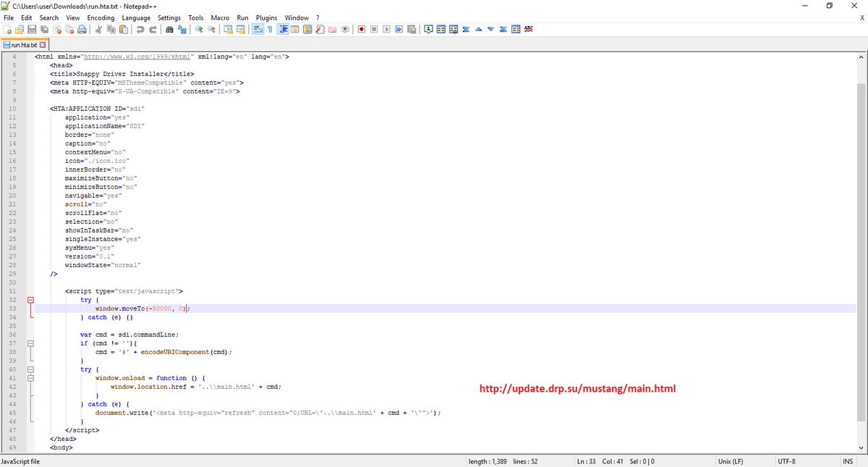Close the run.hta.txt tab with red X
Screen dimensions: 868x467
43,45
